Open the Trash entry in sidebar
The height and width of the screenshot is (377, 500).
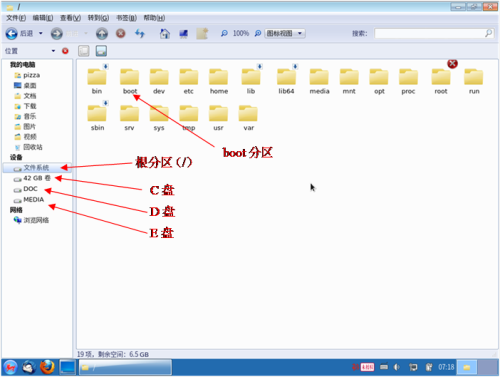click(x=28, y=147)
